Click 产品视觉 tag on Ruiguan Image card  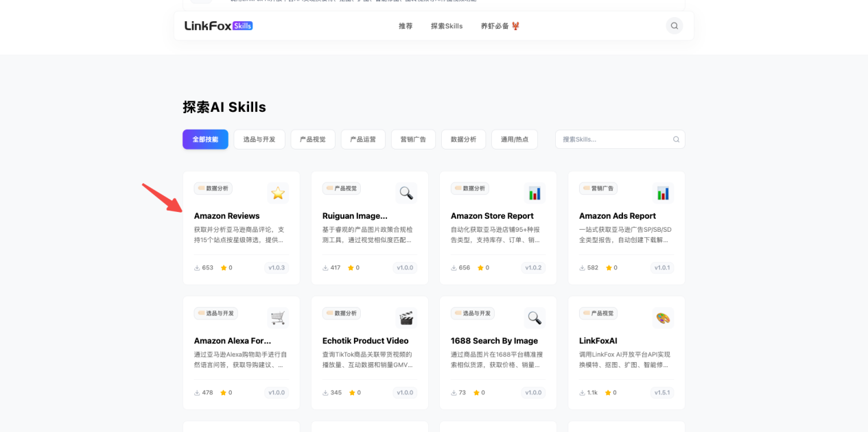341,189
